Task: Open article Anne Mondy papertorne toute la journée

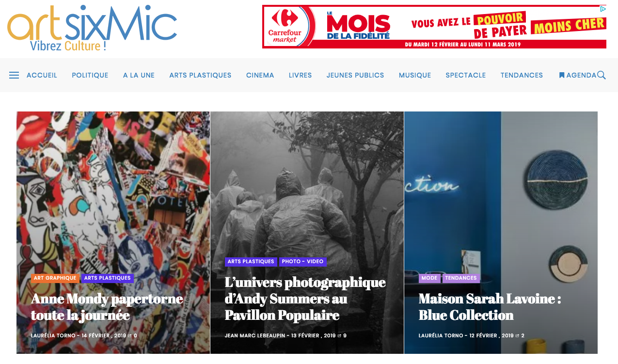Action: (x=107, y=307)
